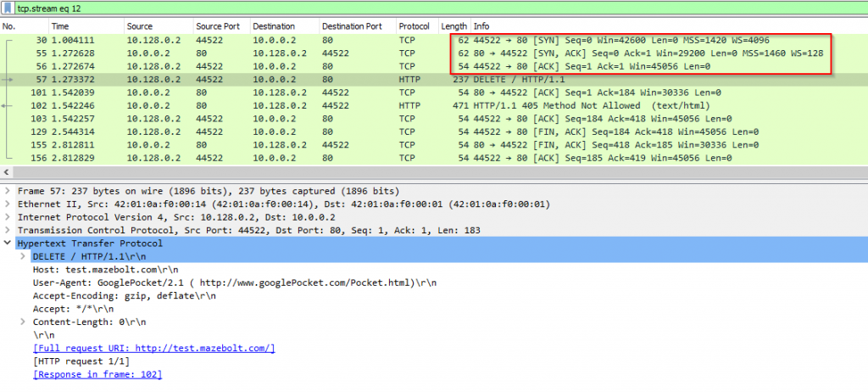
Task: Expand the Transmission Control Protocol node
Action: 7,230
